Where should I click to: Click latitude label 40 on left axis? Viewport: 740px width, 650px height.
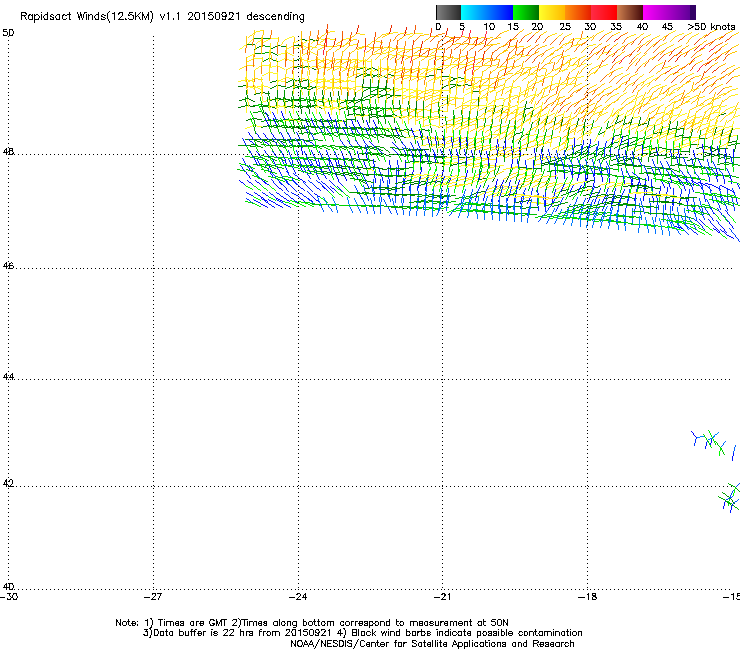coord(8,586)
